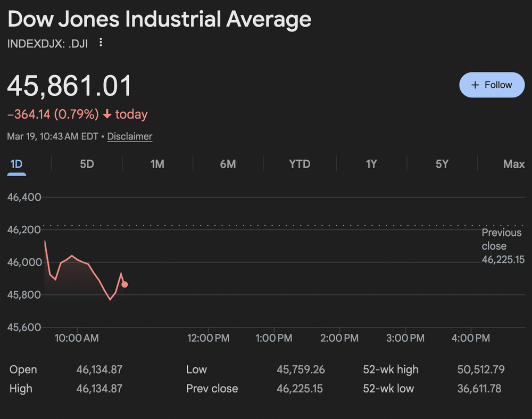Screen dimensions: 532x419
Task: Open the Max historical chart
Action: coord(514,164)
